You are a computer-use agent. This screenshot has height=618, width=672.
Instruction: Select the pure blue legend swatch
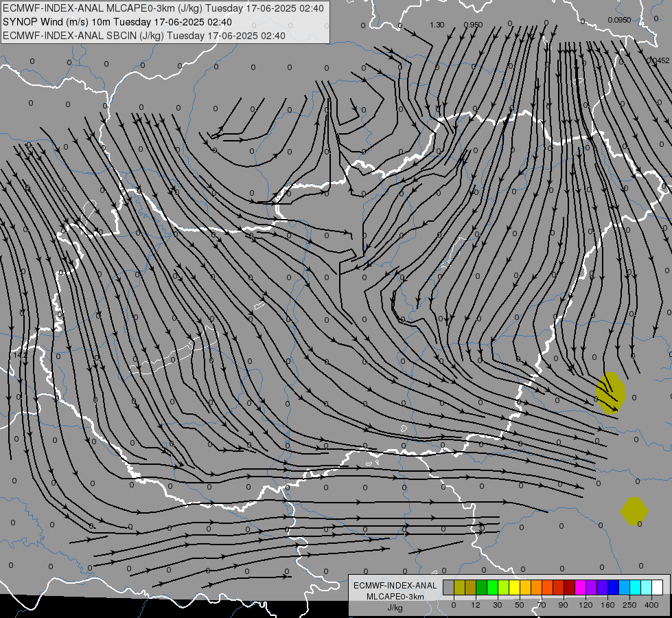tap(613, 587)
